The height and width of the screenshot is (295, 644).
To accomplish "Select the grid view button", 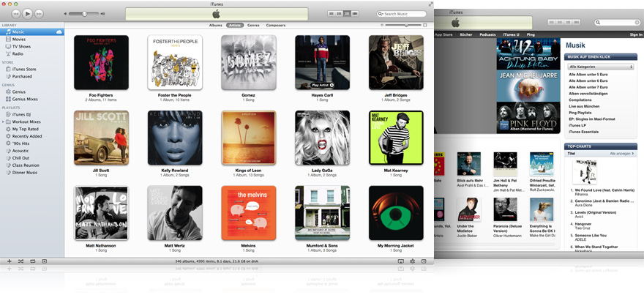I will 347,14.
